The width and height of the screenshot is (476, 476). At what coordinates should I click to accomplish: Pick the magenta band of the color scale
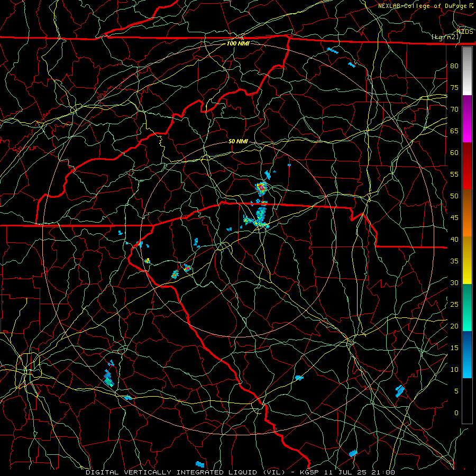(467, 118)
